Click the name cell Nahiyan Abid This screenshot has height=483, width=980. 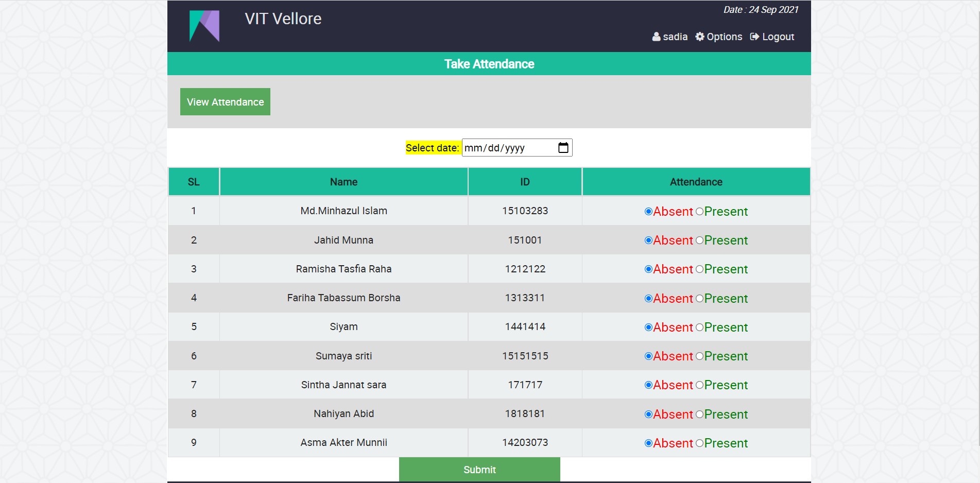[x=344, y=413]
